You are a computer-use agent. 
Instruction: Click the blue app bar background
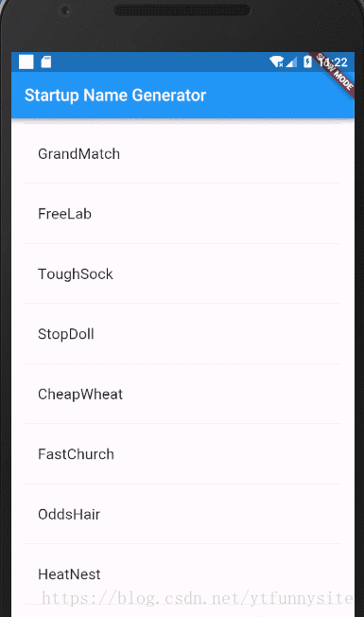pos(182,95)
